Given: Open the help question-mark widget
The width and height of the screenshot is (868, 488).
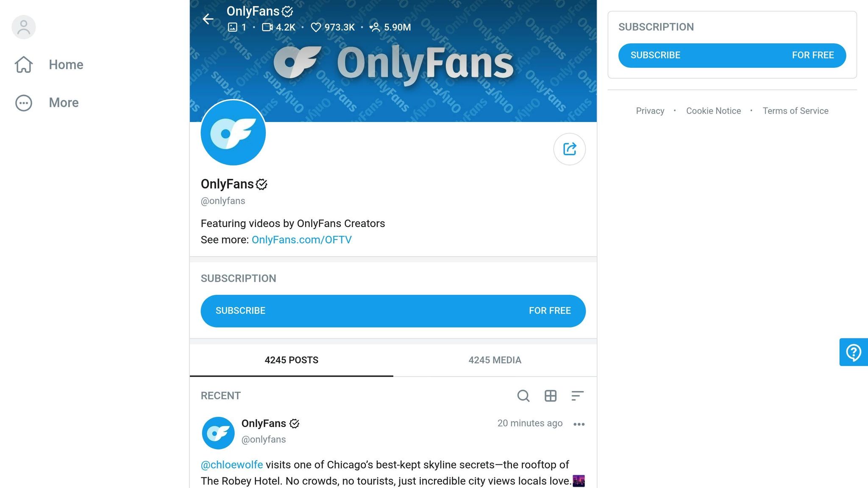Looking at the screenshot, I should click(853, 352).
